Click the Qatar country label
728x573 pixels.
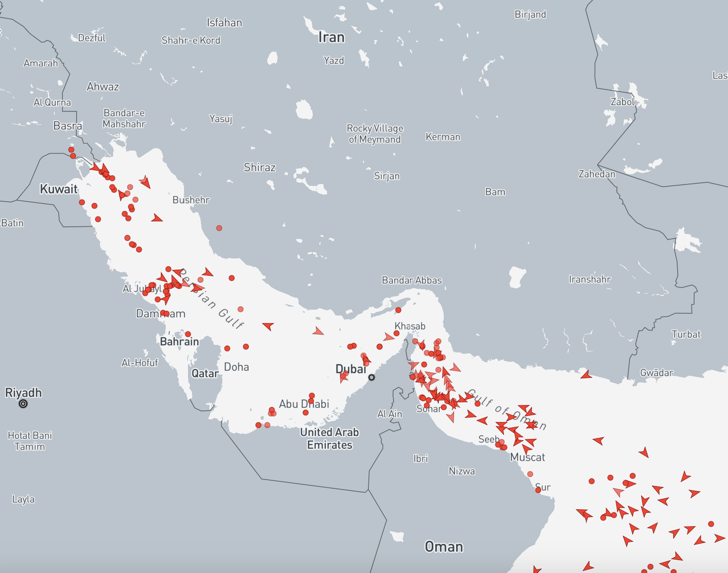pyautogui.click(x=205, y=373)
